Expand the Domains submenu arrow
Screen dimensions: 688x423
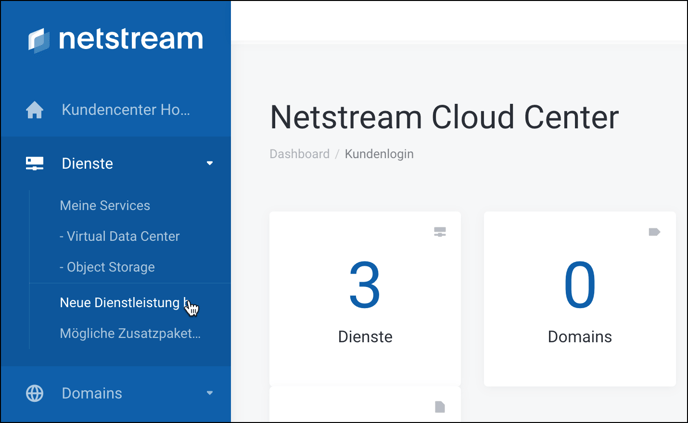tap(210, 393)
